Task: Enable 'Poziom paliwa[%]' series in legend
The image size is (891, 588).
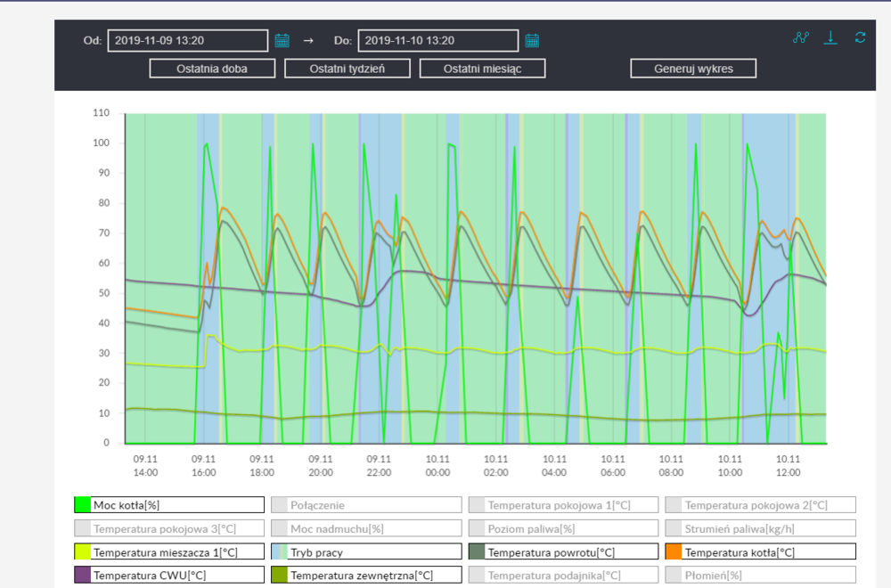Action: pos(563,528)
